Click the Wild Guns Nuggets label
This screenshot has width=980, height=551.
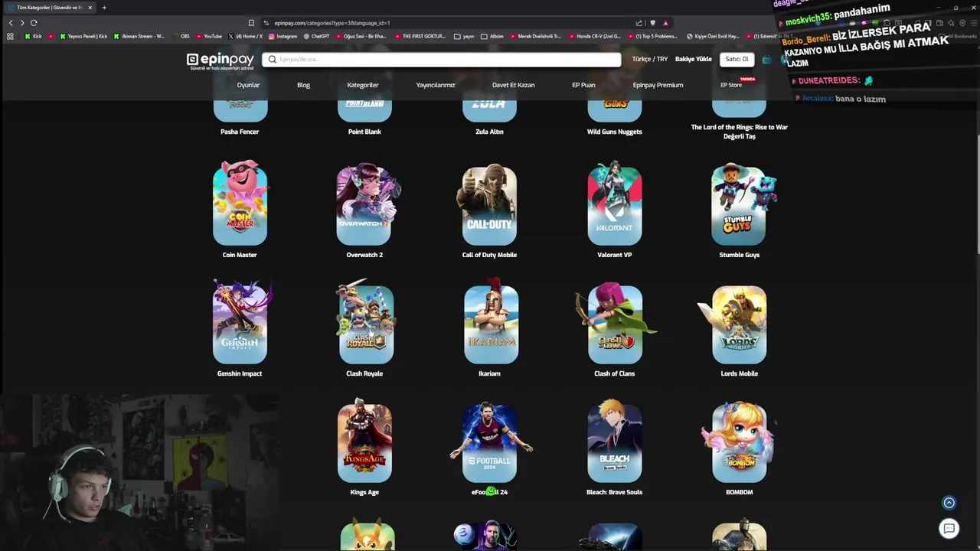point(615,132)
